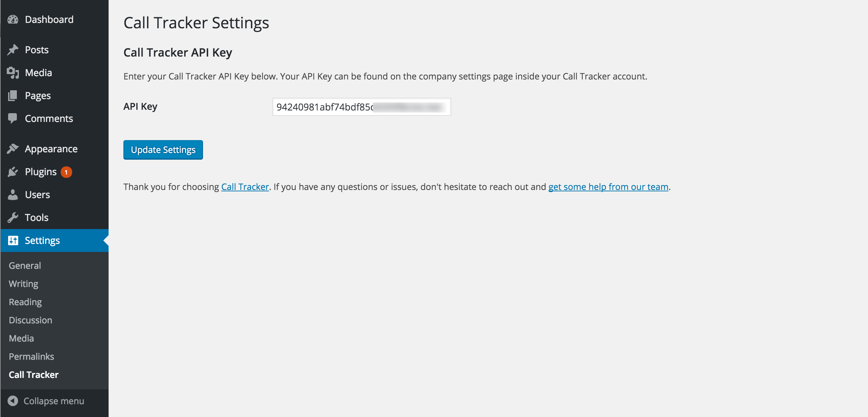Click the Update Settings button
868x417 pixels.
point(163,149)
